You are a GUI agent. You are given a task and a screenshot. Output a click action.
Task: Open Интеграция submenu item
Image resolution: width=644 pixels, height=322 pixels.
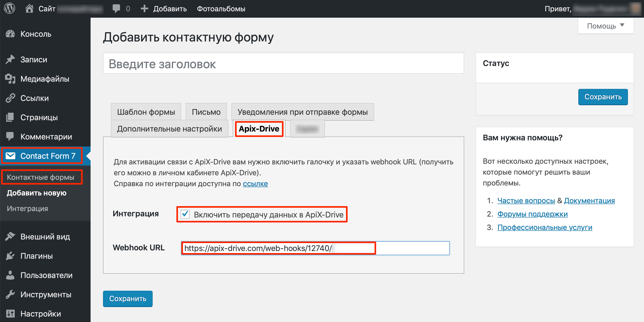(x=27, y=208)
